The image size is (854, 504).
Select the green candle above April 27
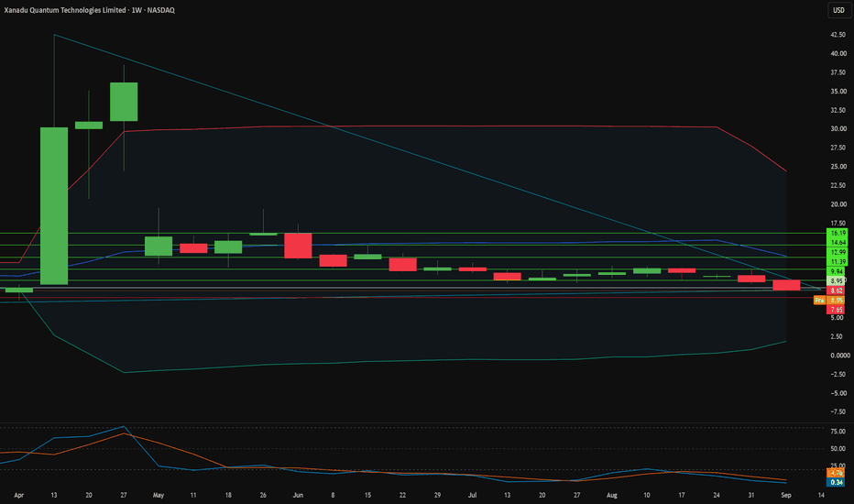pos(124,102)
